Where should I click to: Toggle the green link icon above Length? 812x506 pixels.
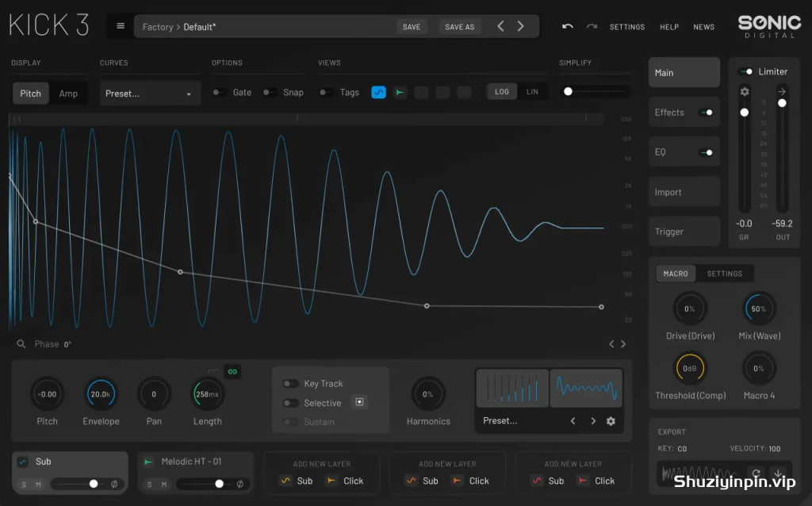232,371
